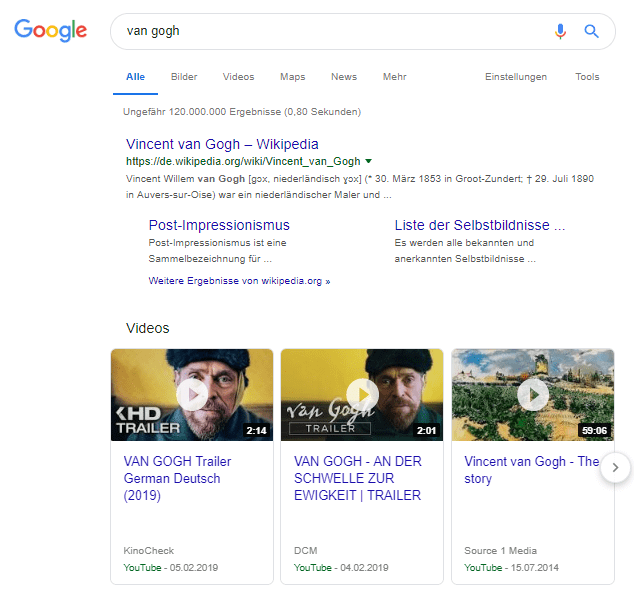Click the de.wikipedia.org URL text
Image resolution: width=634 pixels, height=595 pixels.
[243, 161]
